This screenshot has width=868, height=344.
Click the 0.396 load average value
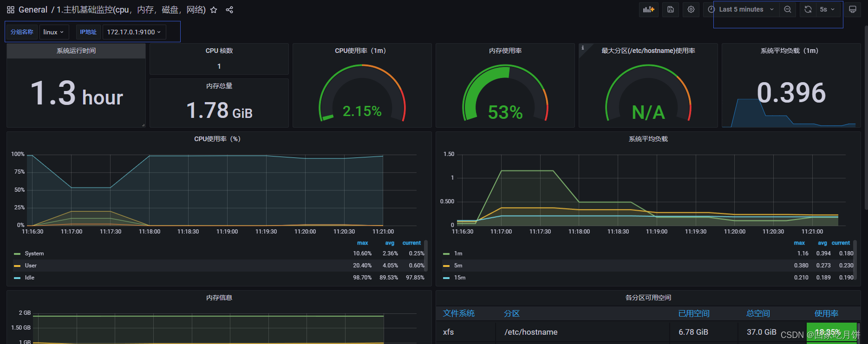coord(791,92)
